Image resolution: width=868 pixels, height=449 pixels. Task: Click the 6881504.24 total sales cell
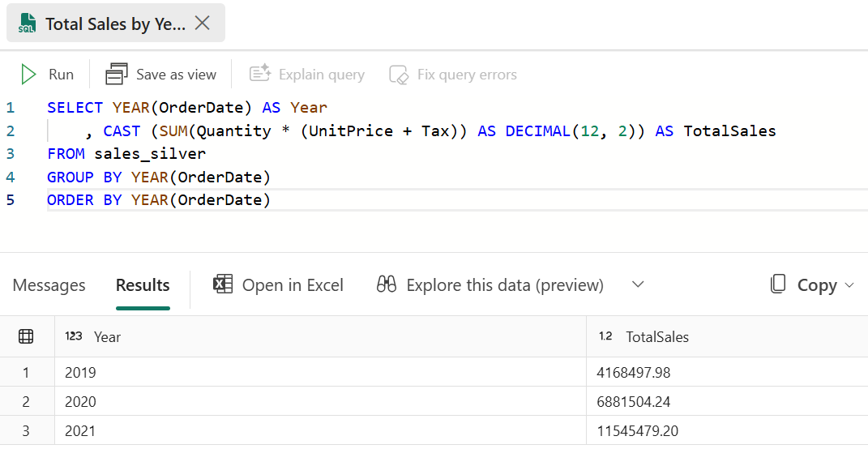[x=728, y=401]
